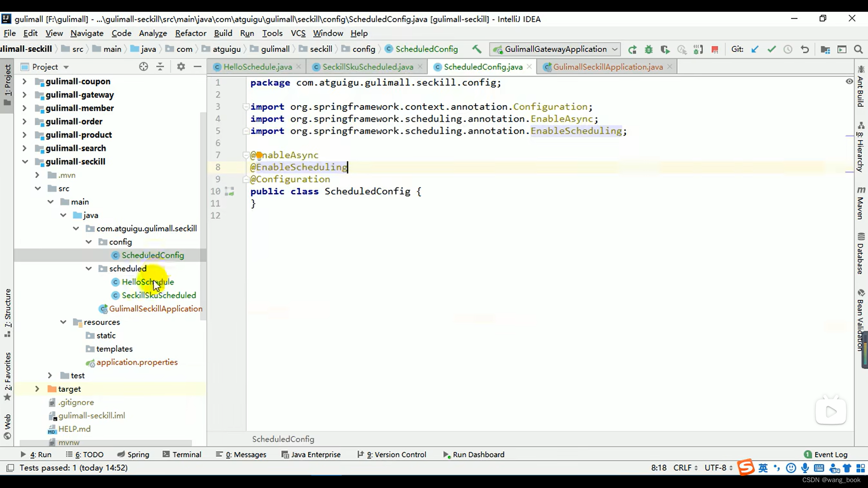This screenshot has width=868, height=488.
Task: Select application.properties in the project tree
Action: (137, 362)
